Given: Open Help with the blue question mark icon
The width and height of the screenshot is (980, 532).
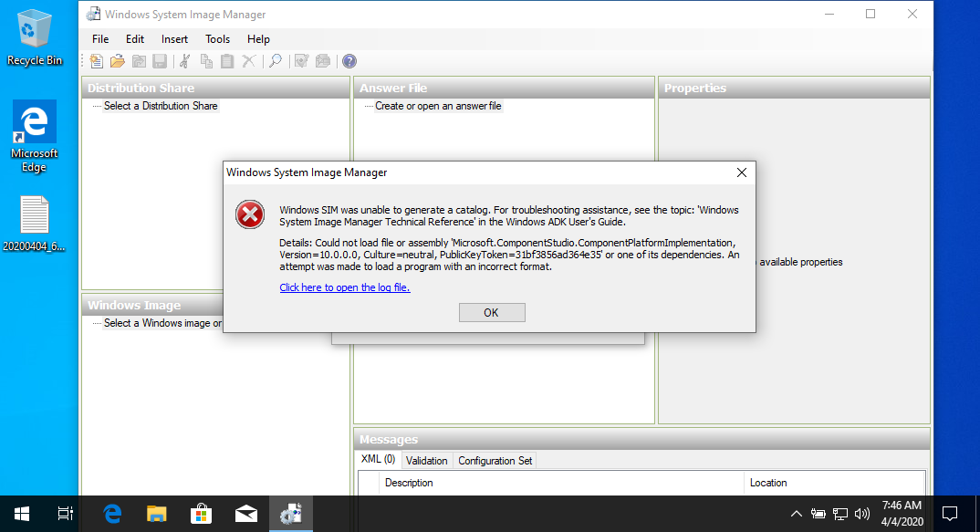Looking at the screenshot, I should click(349, 61).
